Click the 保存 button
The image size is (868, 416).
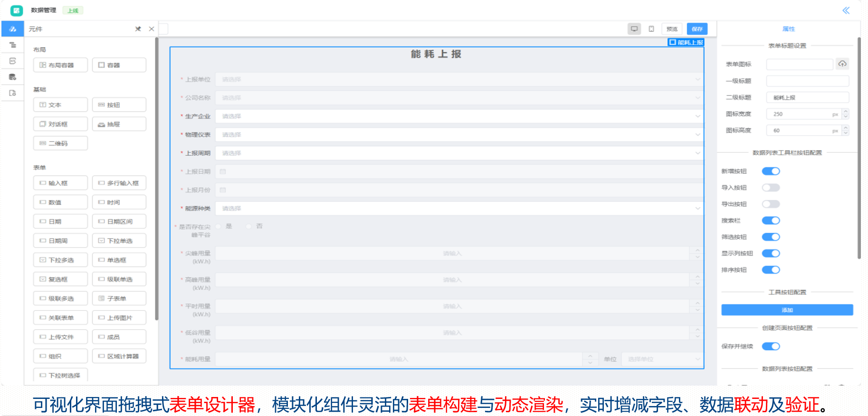(x=697, y=29)
